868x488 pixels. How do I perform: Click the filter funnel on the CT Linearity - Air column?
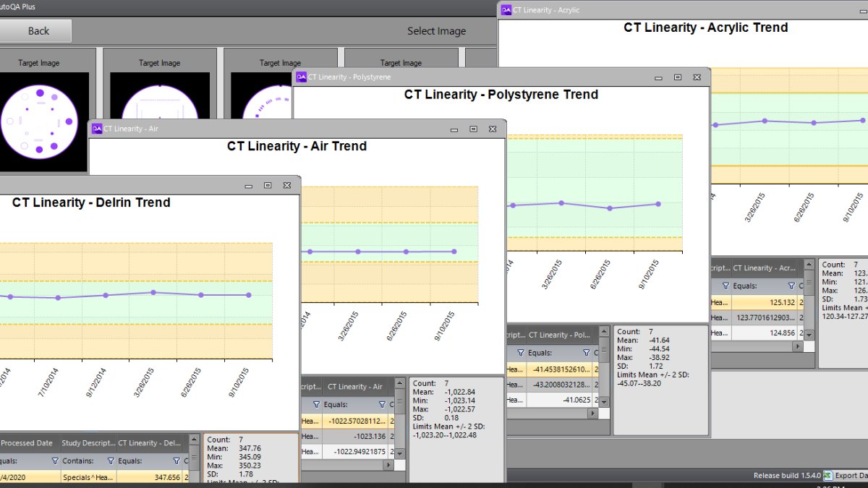(x=382, y=404)
